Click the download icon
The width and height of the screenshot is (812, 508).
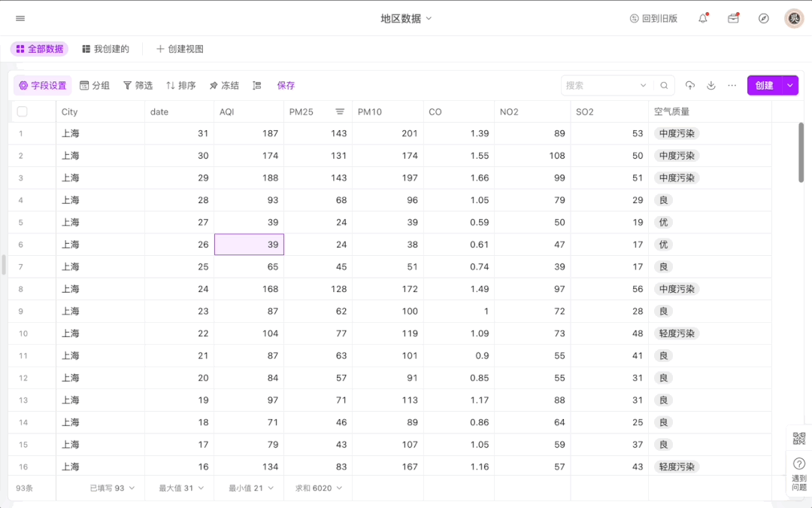tap(711, 86)
